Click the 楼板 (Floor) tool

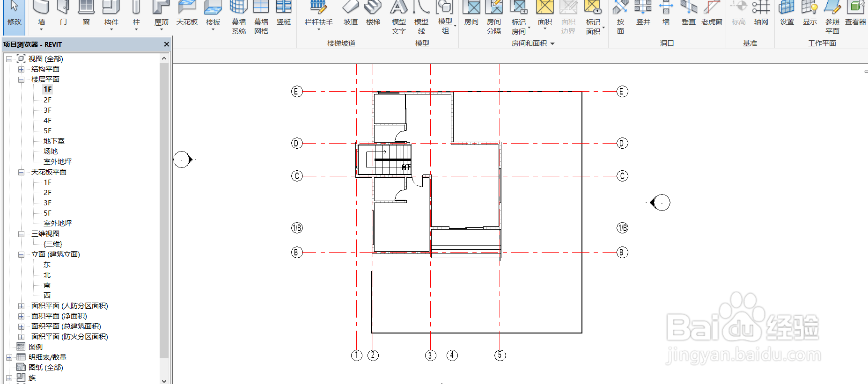click(213, 15)
